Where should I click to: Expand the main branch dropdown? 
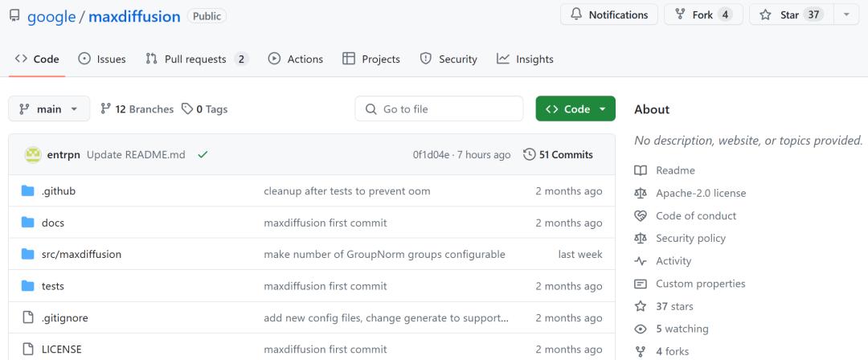[x=49, y=108]
